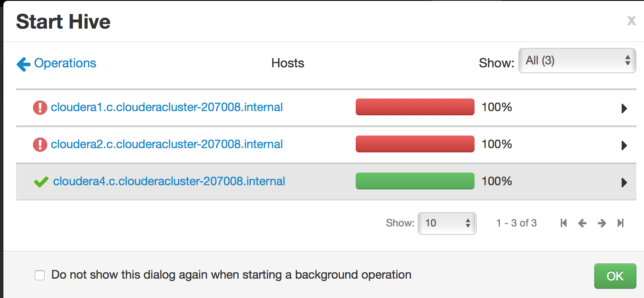Expand details for cloudera2 host row
644x298 pixels.
coord(623,145)
